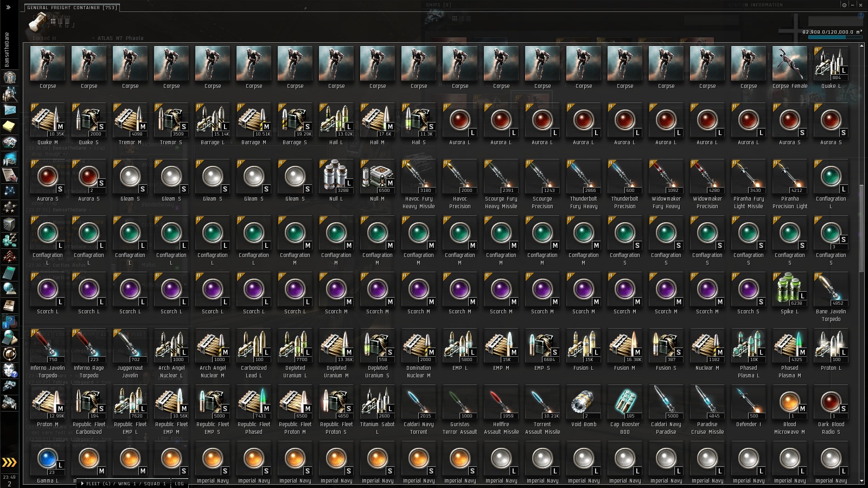Open the Fleet / Wing 1 / Squad 1 tab
This screenshot has width=868, height=488.
point(123,483)
